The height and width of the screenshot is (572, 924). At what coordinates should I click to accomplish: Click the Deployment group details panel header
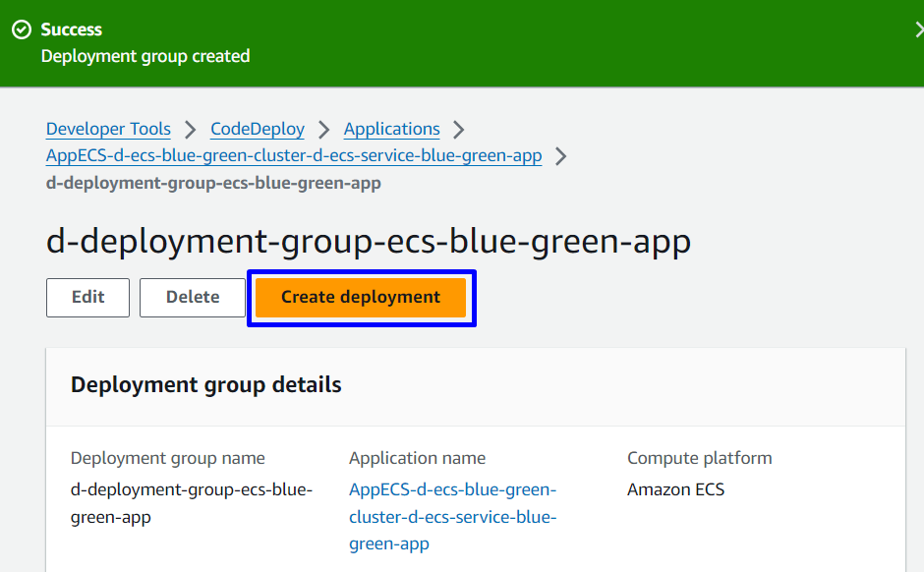coord(206,384)
